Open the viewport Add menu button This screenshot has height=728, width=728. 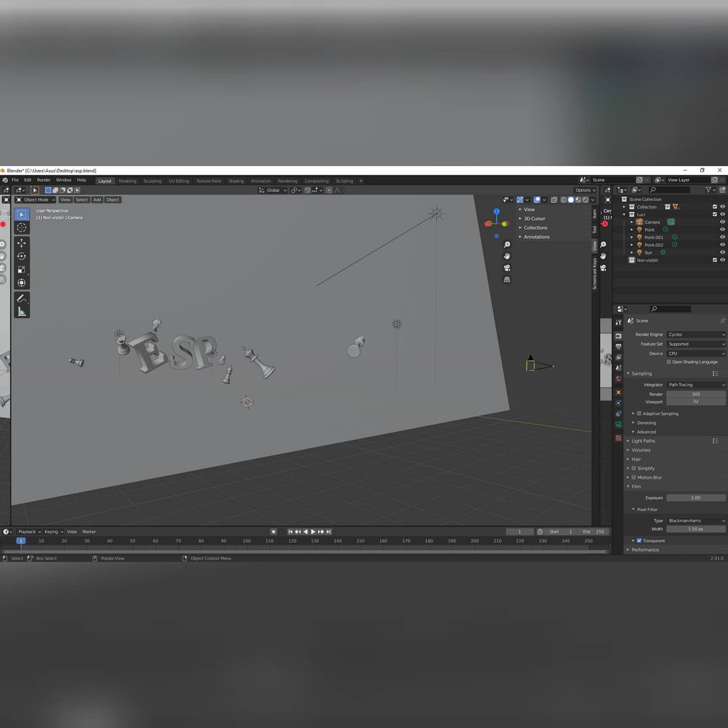(97, 200)
